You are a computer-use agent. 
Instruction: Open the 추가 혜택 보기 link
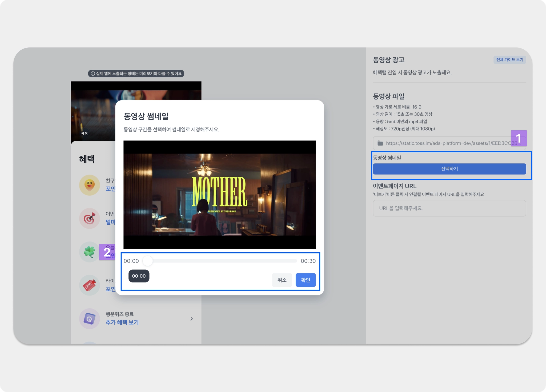(x=122, y=322)
